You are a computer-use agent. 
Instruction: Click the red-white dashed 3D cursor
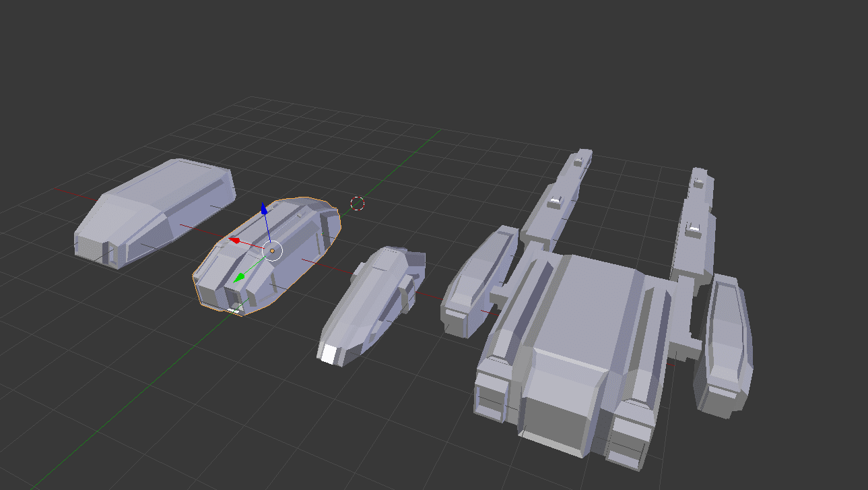(x=358, y=203)
